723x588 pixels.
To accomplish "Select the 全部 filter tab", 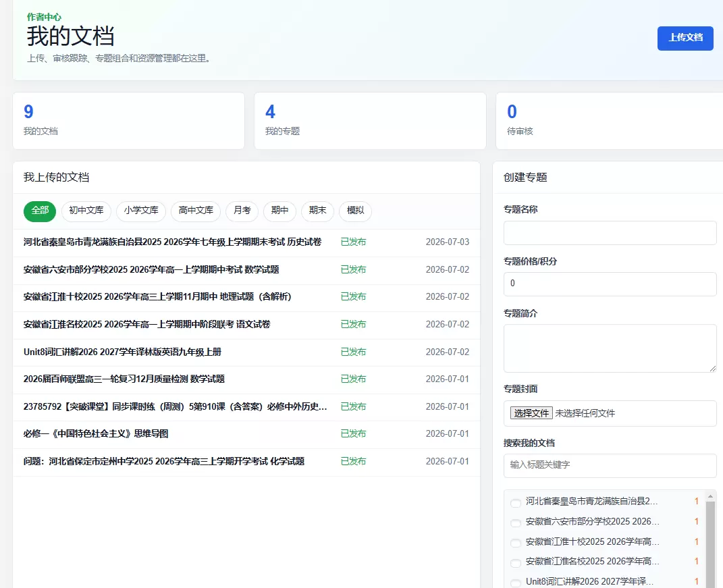I will coord(40,211).
